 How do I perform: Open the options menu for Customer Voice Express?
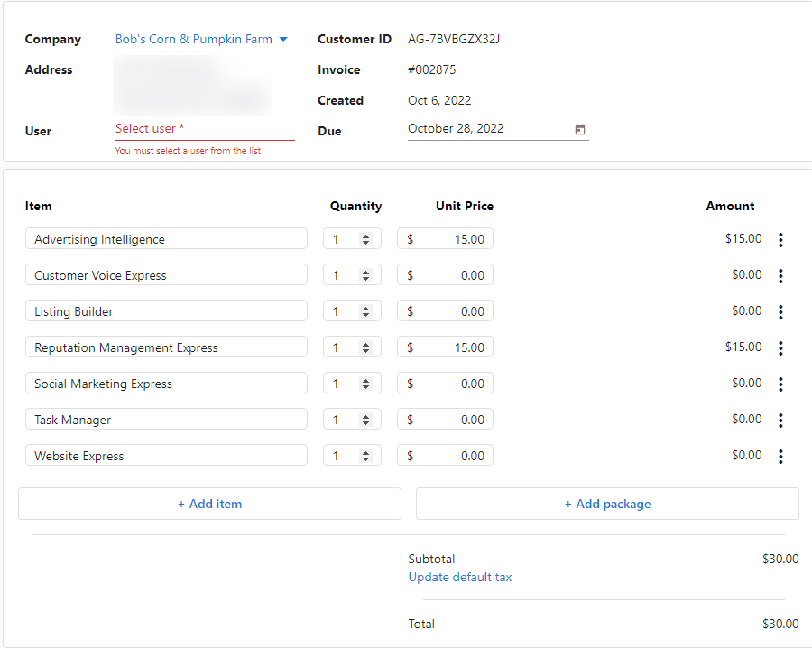tap(780, 275)
